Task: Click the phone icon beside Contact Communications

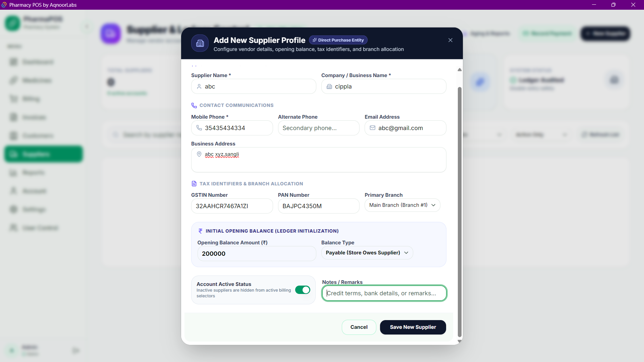Action: pyautogui.click(x=194, y=105)
